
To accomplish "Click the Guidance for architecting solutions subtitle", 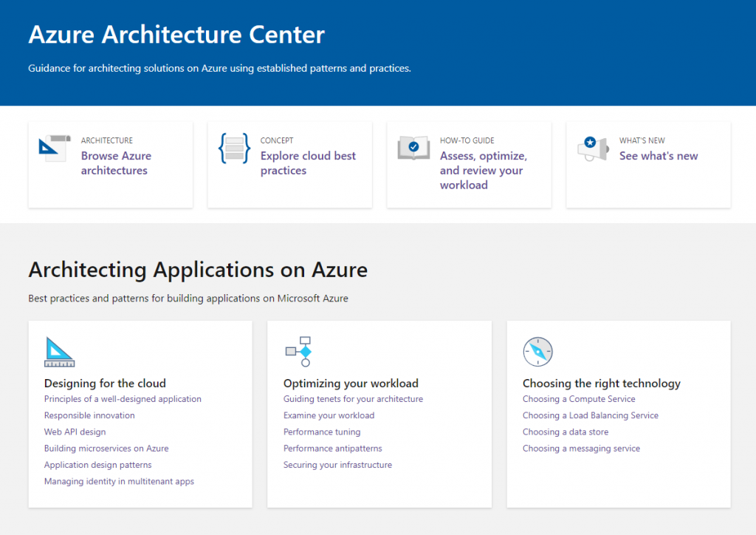I will [219, 68].
